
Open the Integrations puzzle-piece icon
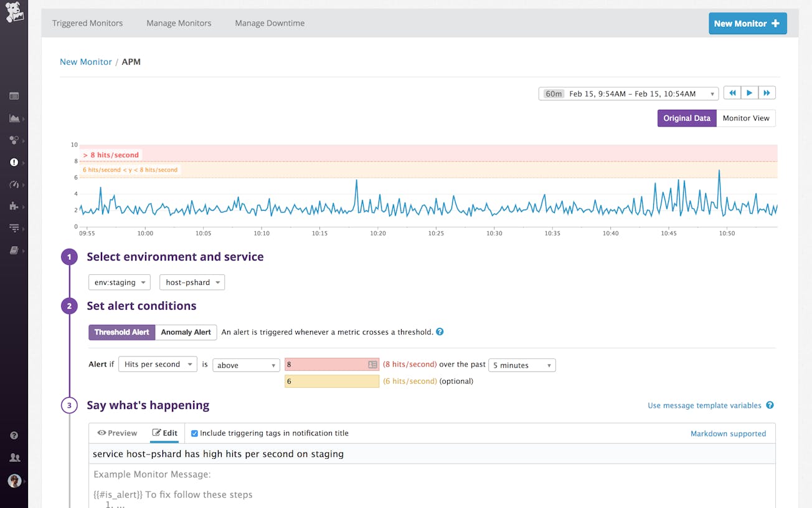click(14, 206)
